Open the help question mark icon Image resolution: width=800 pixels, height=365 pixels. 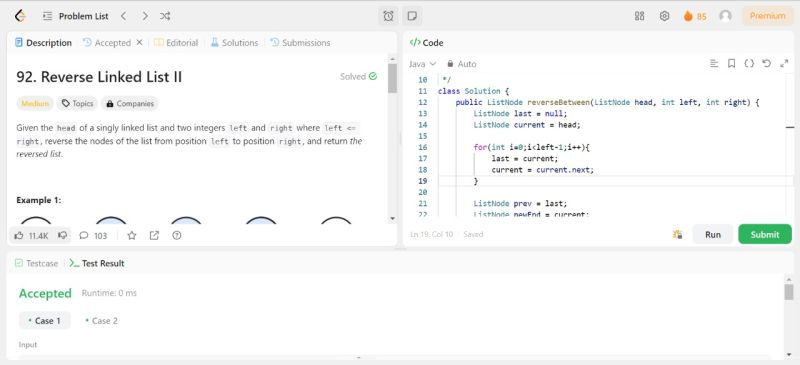177,235
